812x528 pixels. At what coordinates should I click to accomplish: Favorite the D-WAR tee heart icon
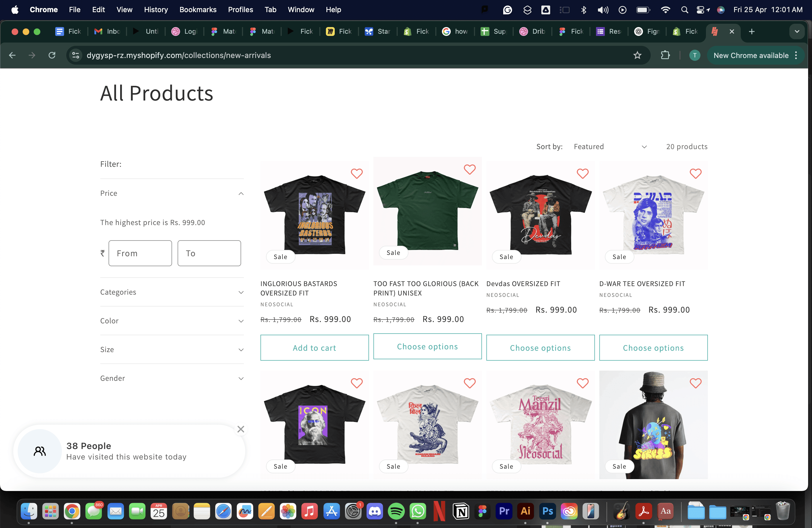point(695,174)
